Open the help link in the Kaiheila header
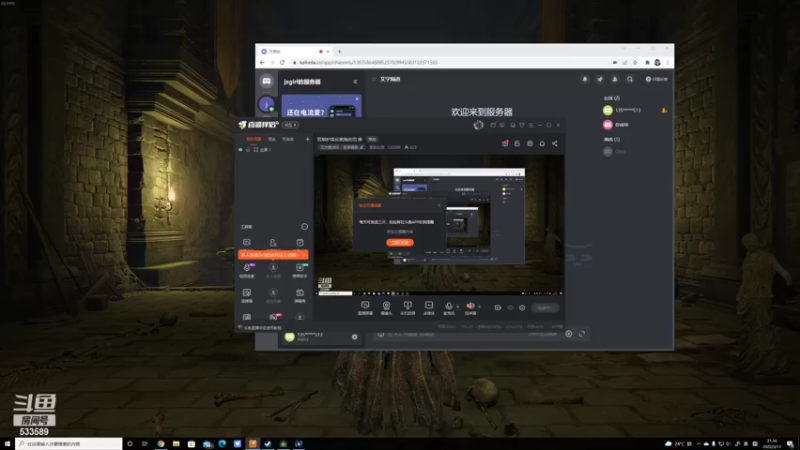The image size is (800, 450). pos(657,79)
